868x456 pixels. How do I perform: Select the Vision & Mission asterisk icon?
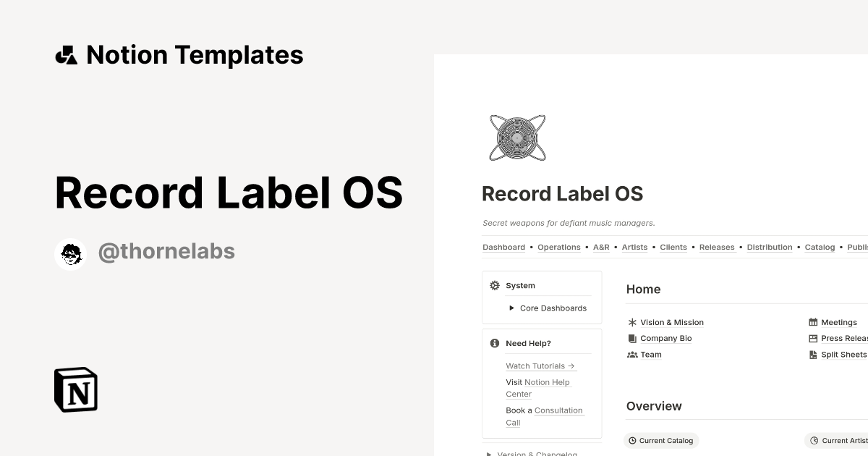tap(631, 322)
